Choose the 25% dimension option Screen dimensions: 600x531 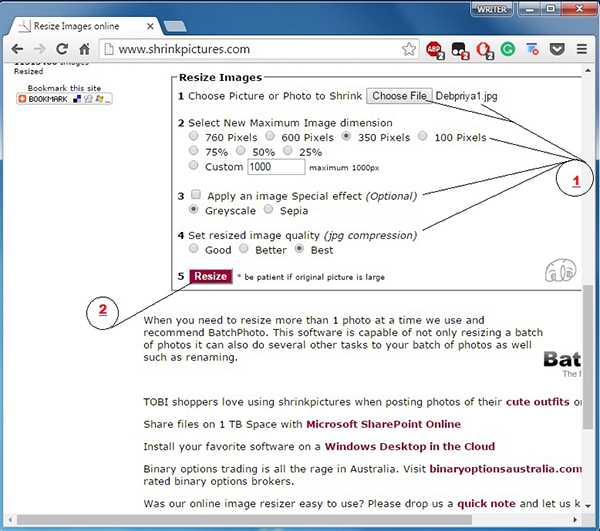(x=288, y=151)
